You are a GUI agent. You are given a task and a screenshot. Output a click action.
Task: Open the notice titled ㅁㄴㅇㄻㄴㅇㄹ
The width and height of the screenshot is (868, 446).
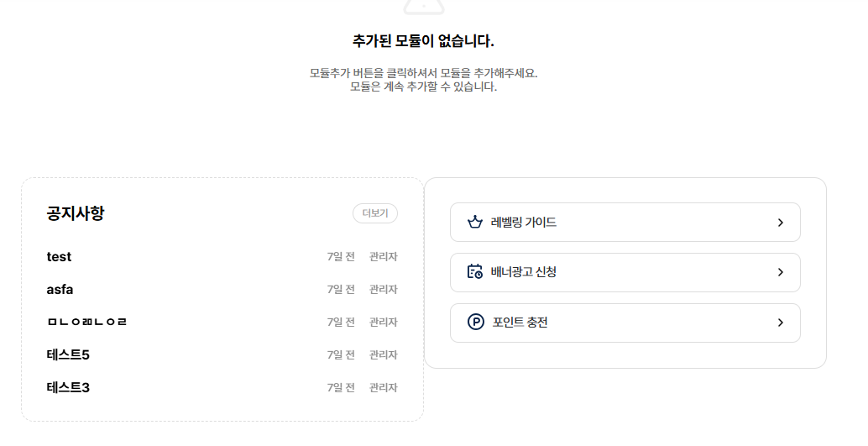[87, 322]
